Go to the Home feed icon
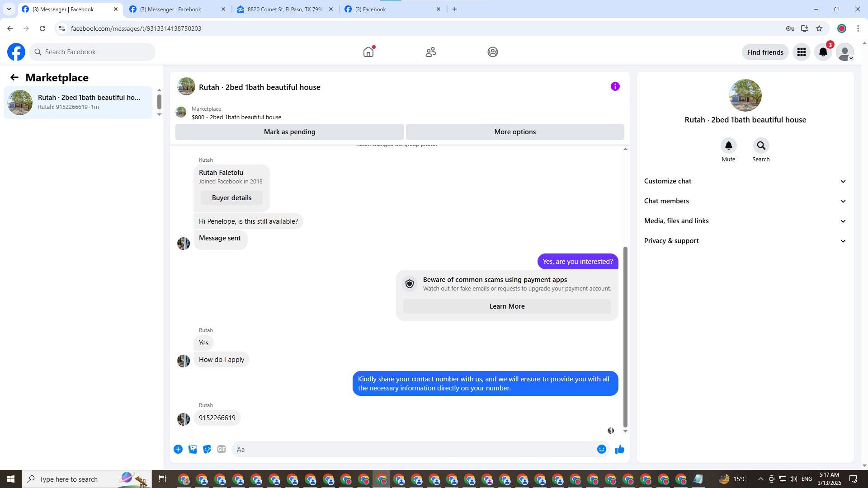The height and width of the screenshot is (488, 868). (368, 52)
